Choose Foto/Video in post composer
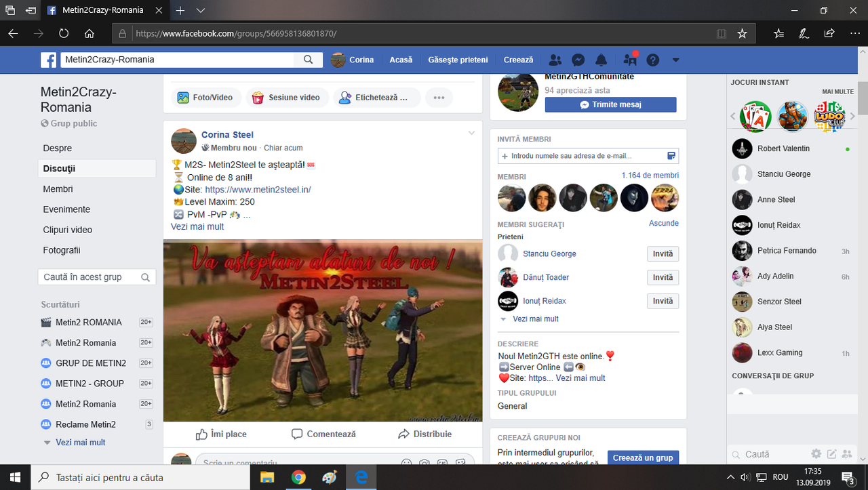The width and height of the screenshot is (868, 490). (x=205, y=98)
